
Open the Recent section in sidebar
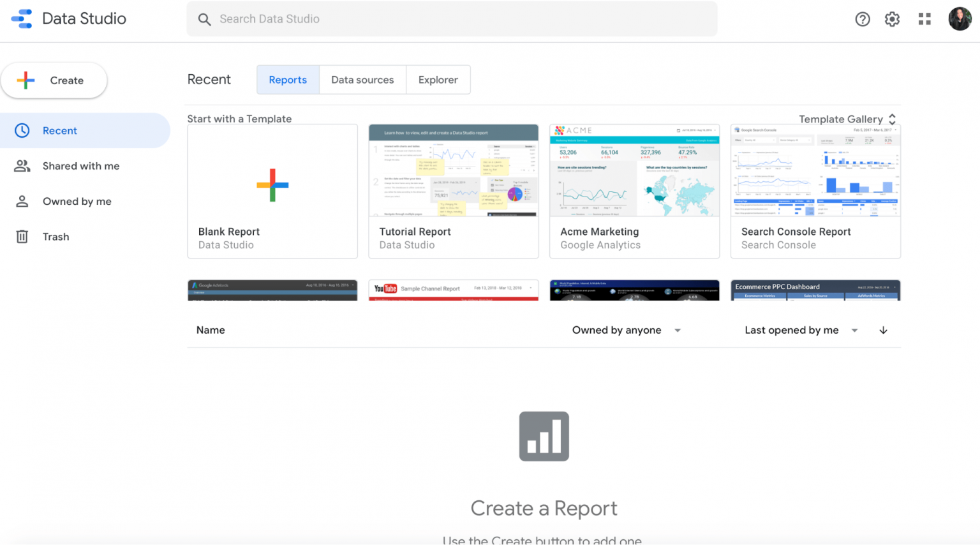point(60,130)
